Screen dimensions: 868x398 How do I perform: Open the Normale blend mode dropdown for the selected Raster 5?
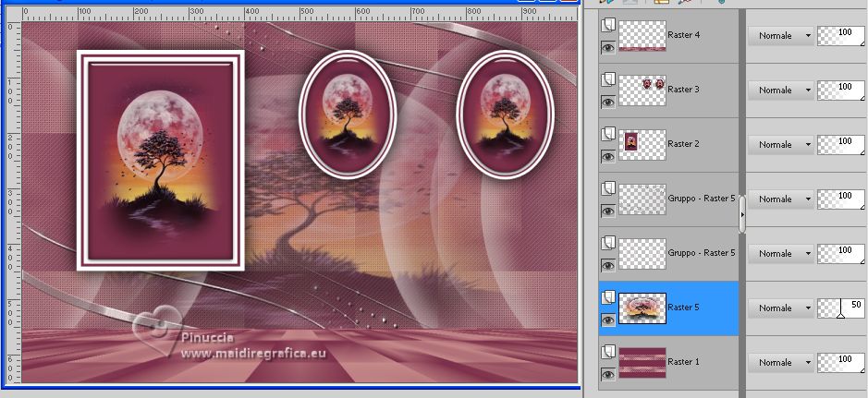(780, 308)
